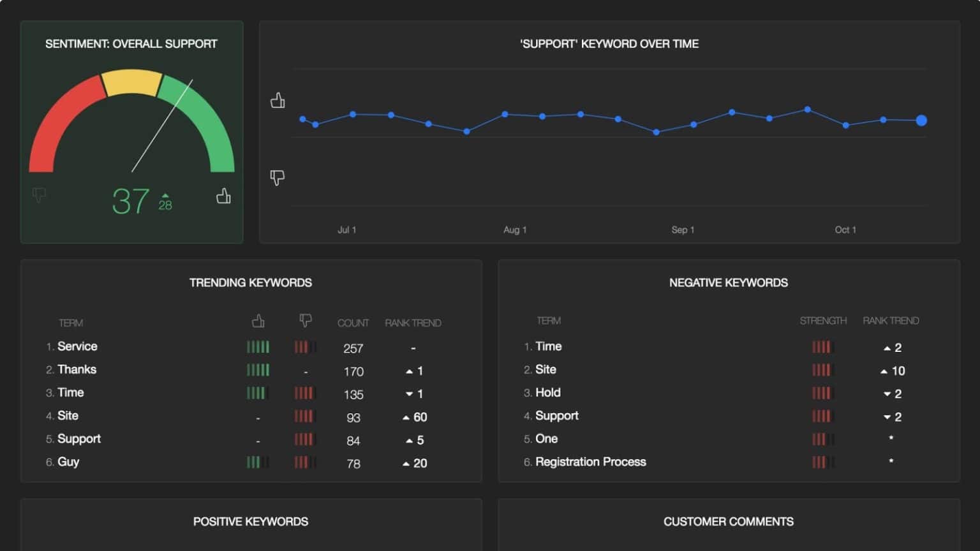
Task: Click the thumbs-down icon beside the keyword chart
Action: click(277, 178)
